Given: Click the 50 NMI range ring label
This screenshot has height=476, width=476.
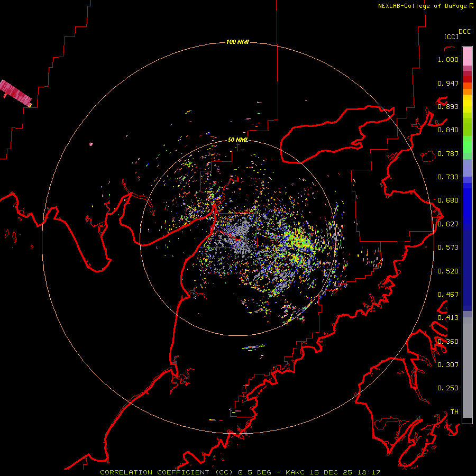Looking at the screenshot, I should point(237,140).
